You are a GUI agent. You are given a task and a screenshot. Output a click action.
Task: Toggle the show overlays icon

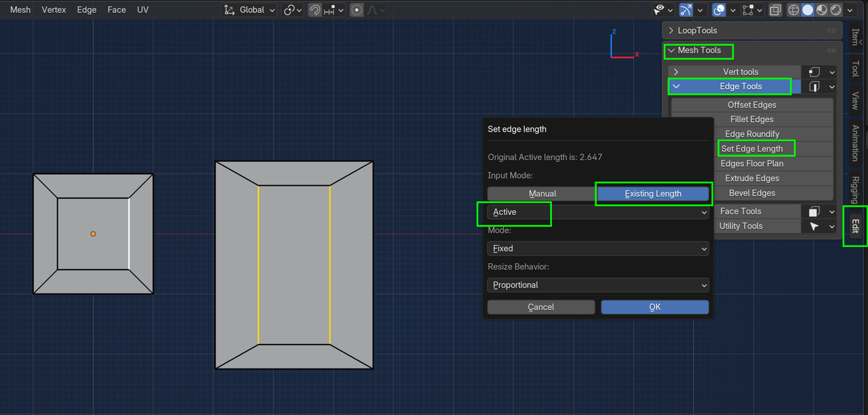pos(719,10)
